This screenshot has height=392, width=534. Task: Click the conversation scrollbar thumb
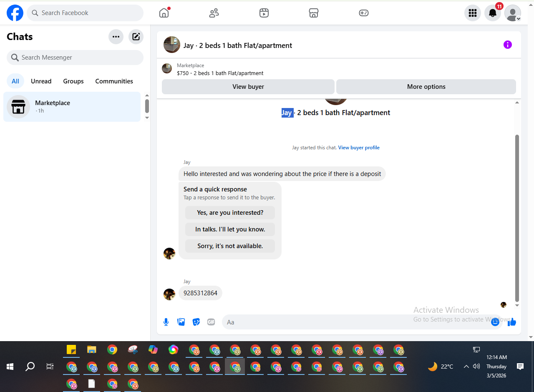click(x=517, y=218)
